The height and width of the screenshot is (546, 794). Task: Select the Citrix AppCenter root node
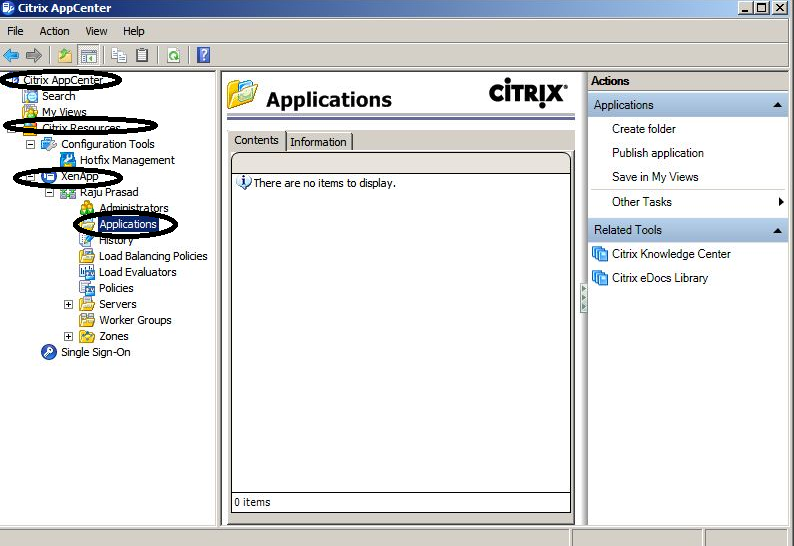(63, 80)
